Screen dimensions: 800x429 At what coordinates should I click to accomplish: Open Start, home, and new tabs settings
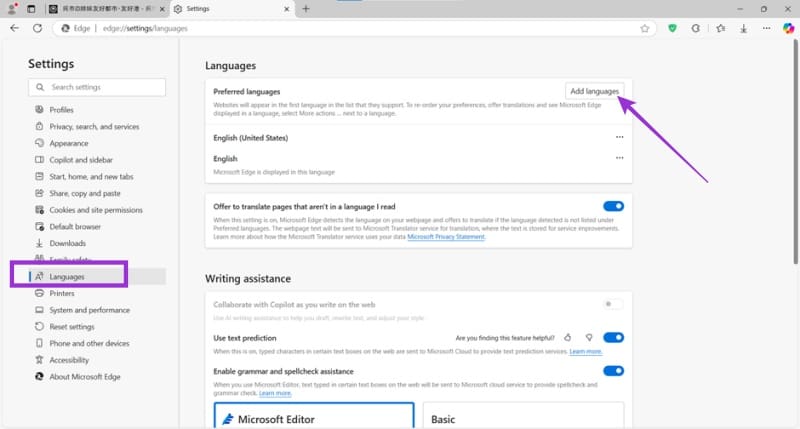tap(91, 176)
